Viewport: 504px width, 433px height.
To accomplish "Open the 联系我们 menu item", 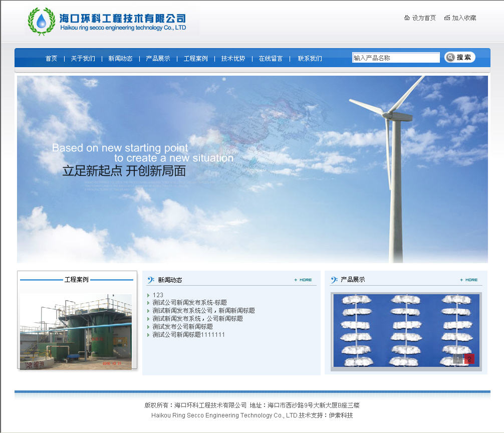I will tap(310, 59).
